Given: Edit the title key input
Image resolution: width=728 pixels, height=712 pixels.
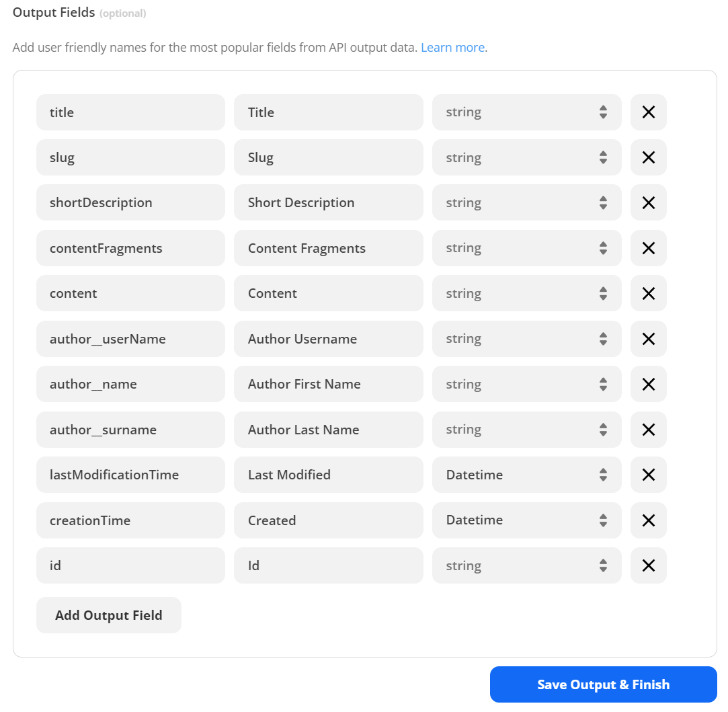Looking at the screenshot, I should click(x=130, y=112).
